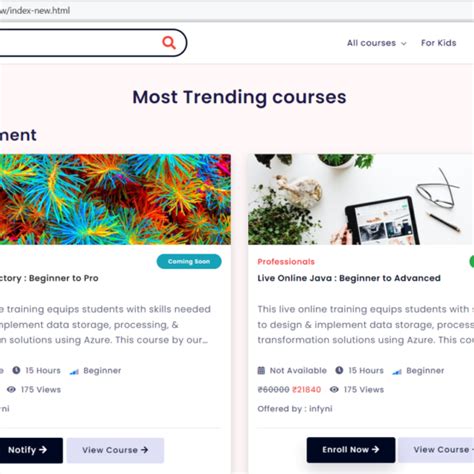Click the chevron next to All courses
This screenshot has height=474, width=474.
pyautogui.click(x=404, y=44)
